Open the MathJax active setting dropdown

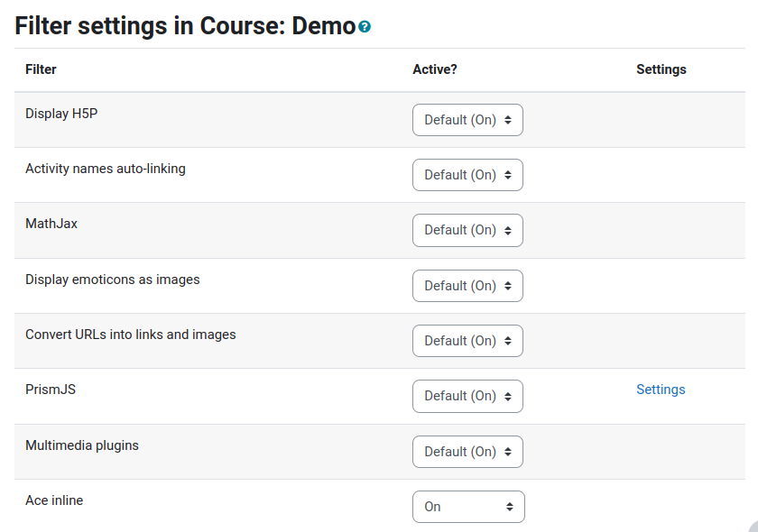[x=467, y=230]
